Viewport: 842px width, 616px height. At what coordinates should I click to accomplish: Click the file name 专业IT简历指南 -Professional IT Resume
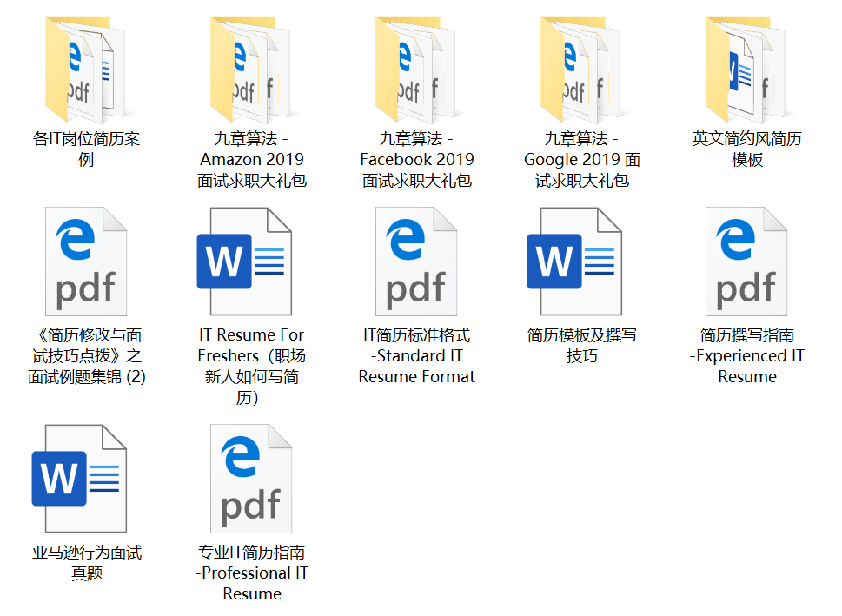(252, 573)
